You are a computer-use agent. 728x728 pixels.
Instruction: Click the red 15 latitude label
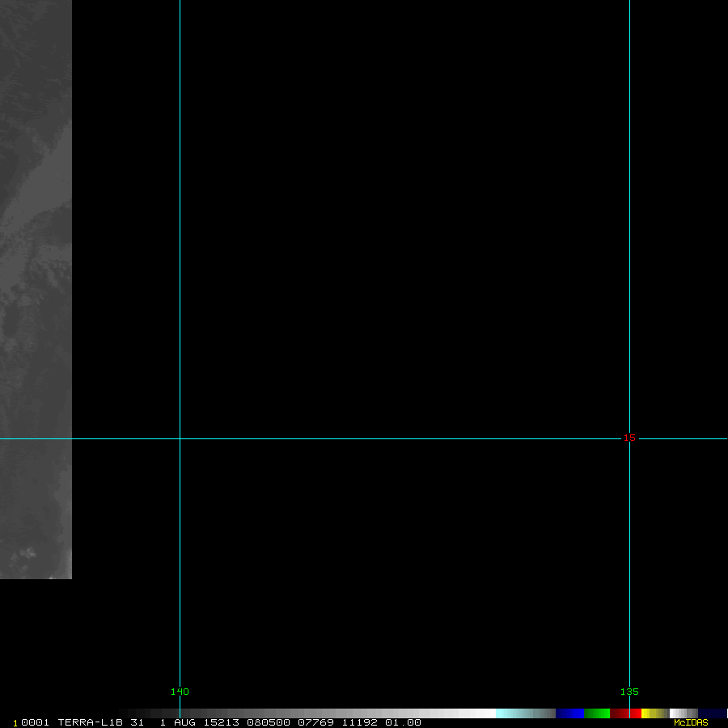point(629,438)
